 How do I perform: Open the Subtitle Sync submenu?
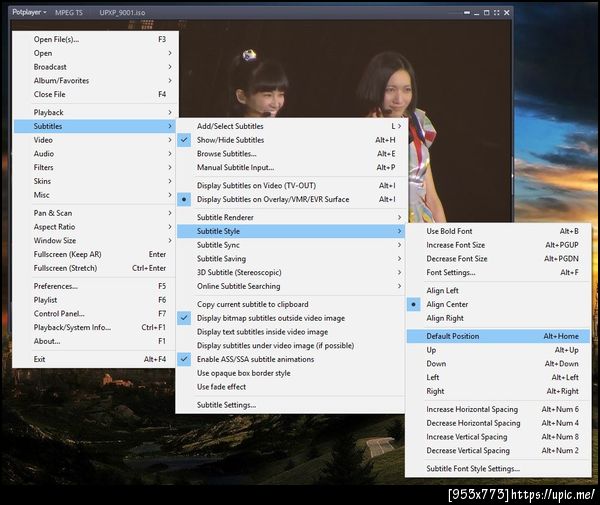coord(291,245)
